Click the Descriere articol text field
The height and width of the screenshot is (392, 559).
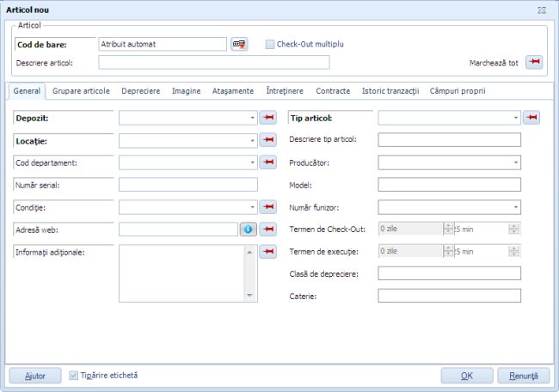pyautogui.click(x=213, y=62)
